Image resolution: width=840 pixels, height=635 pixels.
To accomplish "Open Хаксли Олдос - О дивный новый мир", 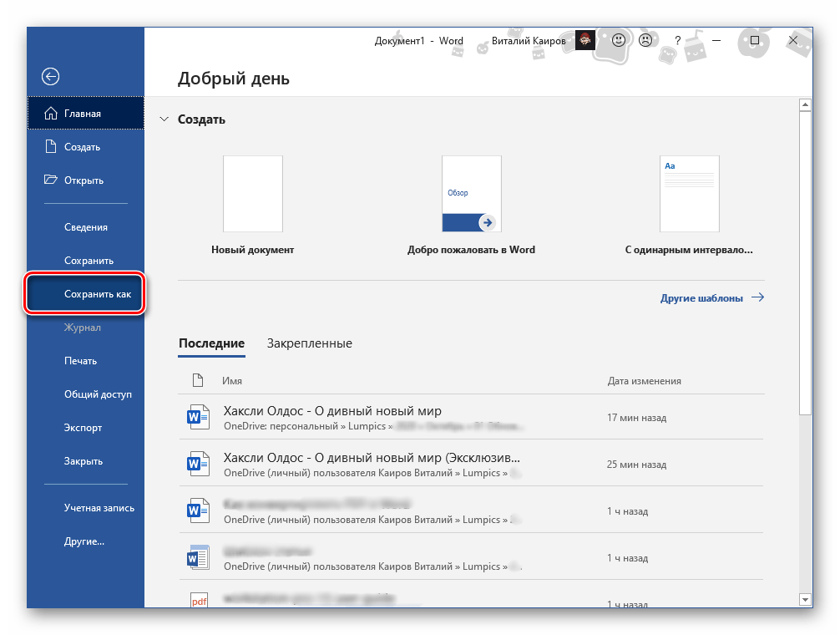I will pos(472,417).
